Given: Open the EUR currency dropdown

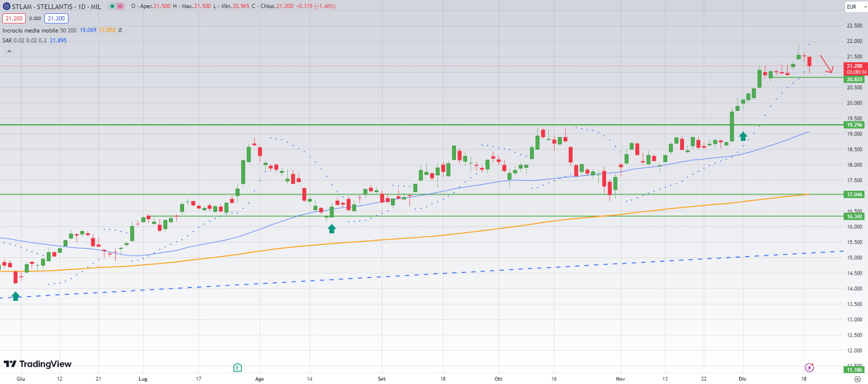Looking at the screenshot, I should [x=856, y=7].
